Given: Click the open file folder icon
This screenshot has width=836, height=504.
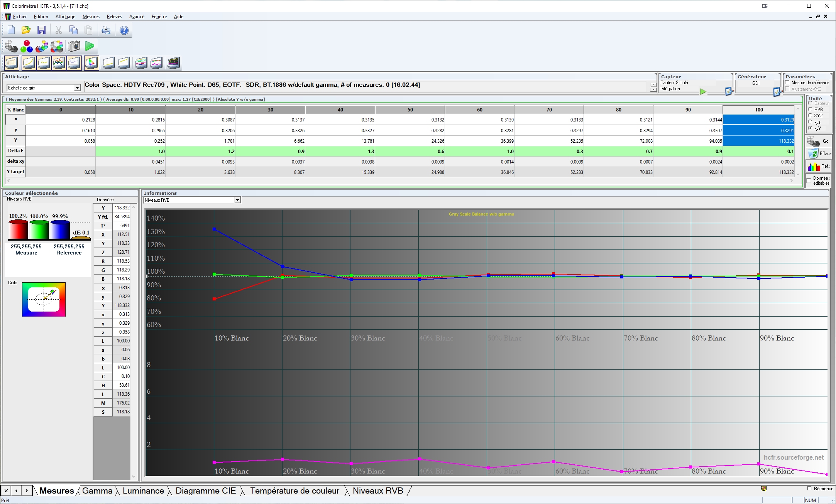Looking at the screenshot, I should click(26, 30).
